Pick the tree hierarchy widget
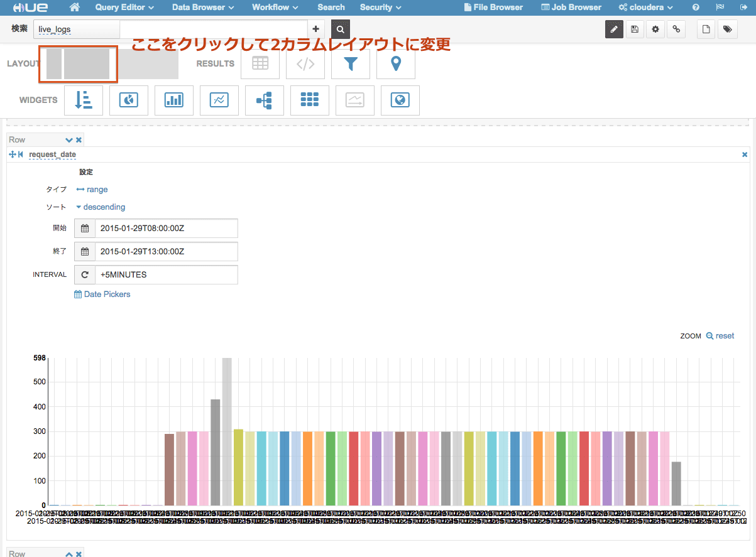Screen dimensions: 756x557 pos(265,100)
